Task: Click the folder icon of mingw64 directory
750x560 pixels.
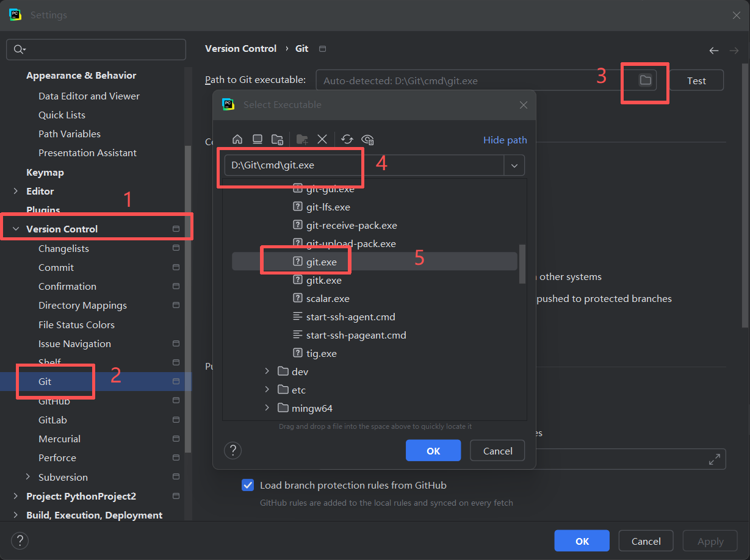Action: pos(283,408)
